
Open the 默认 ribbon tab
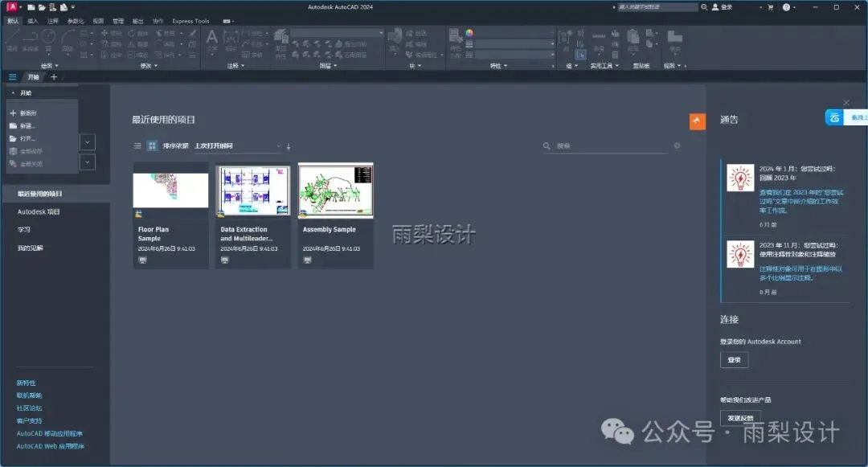(13, 21)
